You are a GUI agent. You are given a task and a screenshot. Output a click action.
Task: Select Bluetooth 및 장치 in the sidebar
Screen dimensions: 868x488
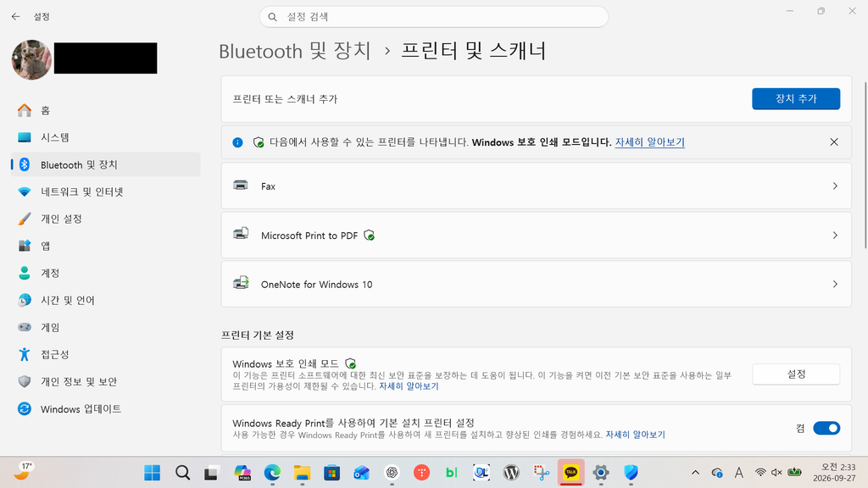click(x=105, y=165)
